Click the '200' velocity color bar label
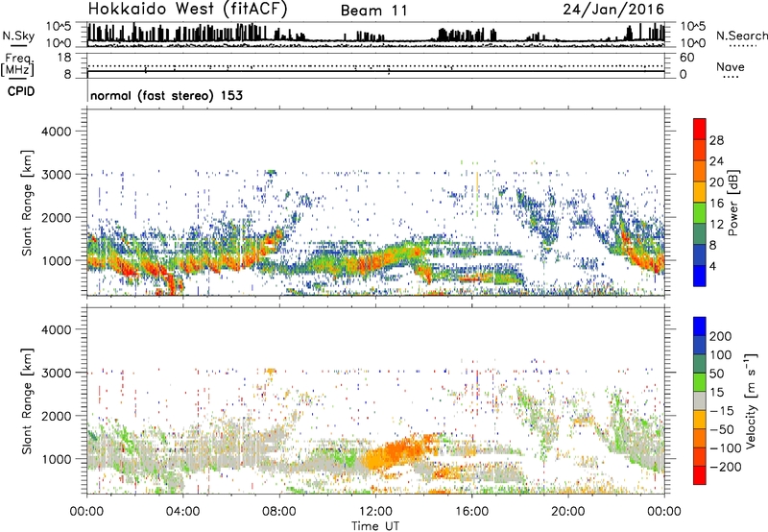This screenshot has width=768, height=532. (721, 336)
